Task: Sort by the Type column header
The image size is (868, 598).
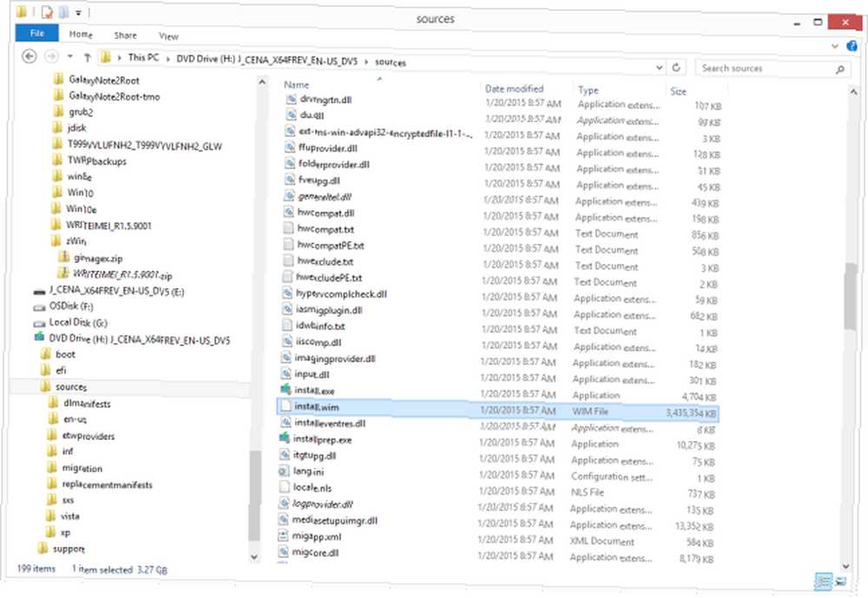Action: pyautogui.click(x=588, y=90)
